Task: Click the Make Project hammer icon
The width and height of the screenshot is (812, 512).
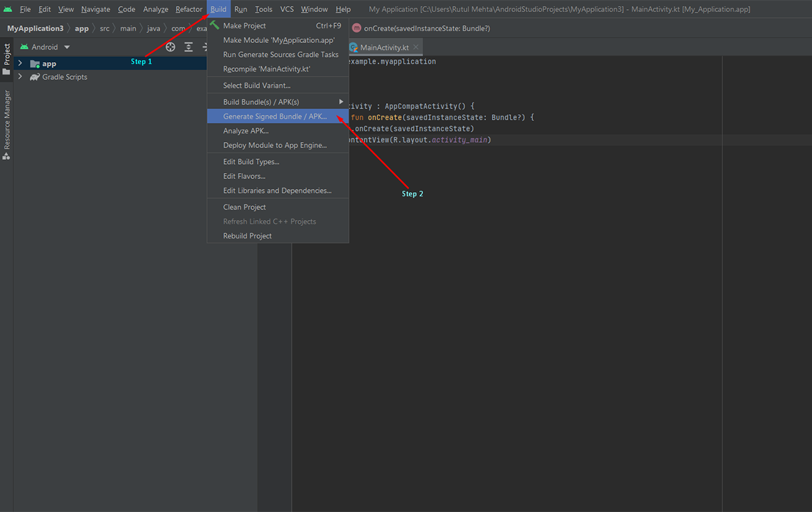Action: [214, 25]
